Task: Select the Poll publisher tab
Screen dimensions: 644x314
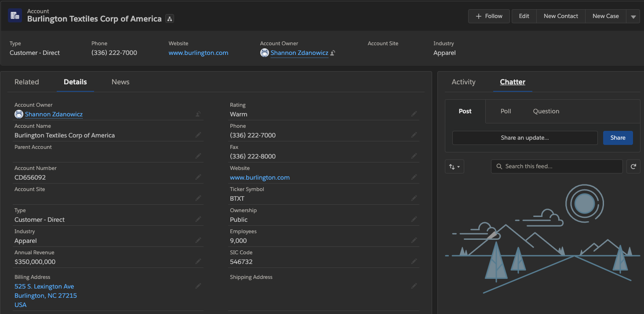Action: pos(506,111)
